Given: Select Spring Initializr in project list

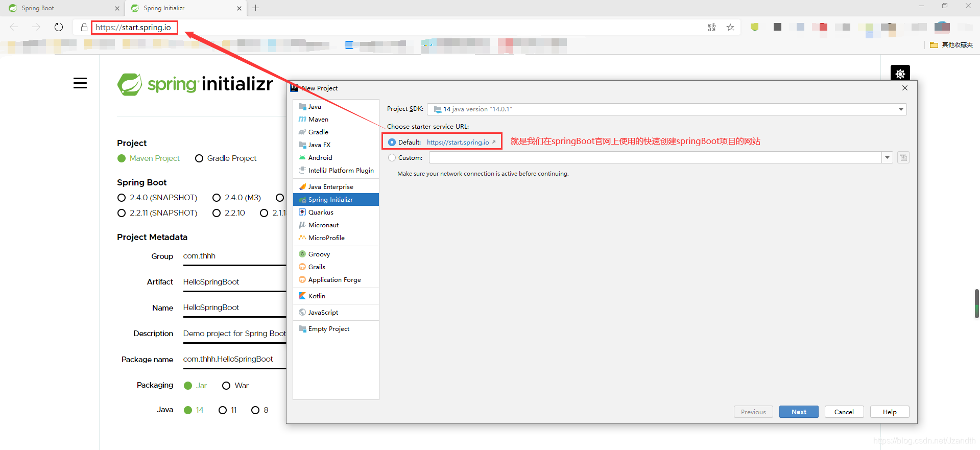Looking at the screenshot, I should coord(336,200).
